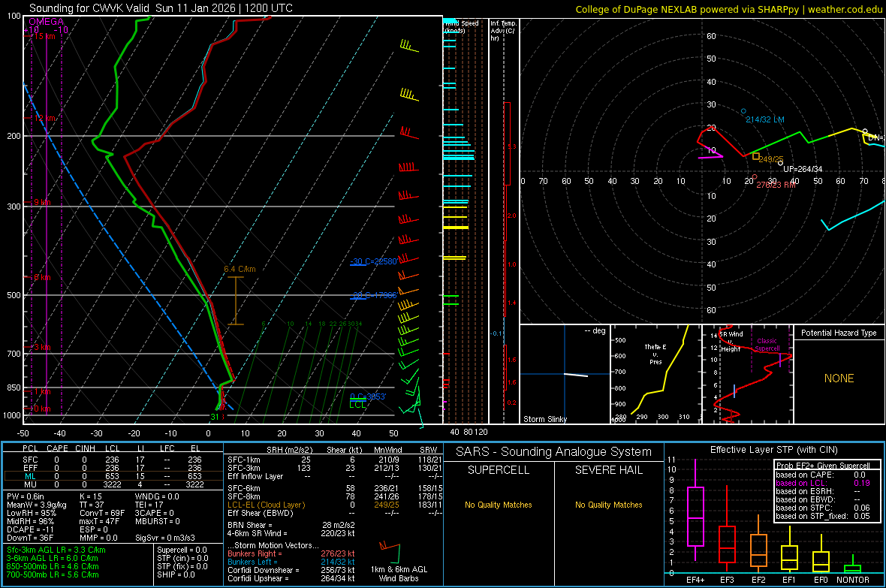Viewport: 886px width, 588px height.
Task: Click the highlighted ML parcel row
Action: [x=113, y=476]
